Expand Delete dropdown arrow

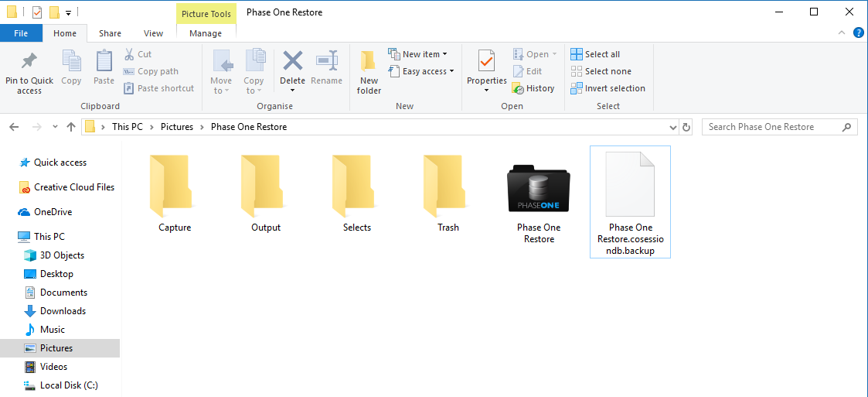pos(292,91)
